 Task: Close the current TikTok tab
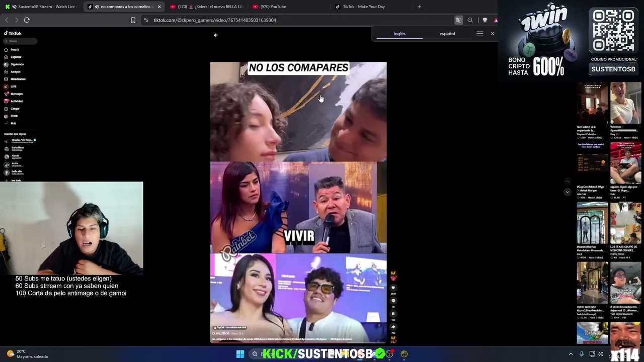pos(159,7)
